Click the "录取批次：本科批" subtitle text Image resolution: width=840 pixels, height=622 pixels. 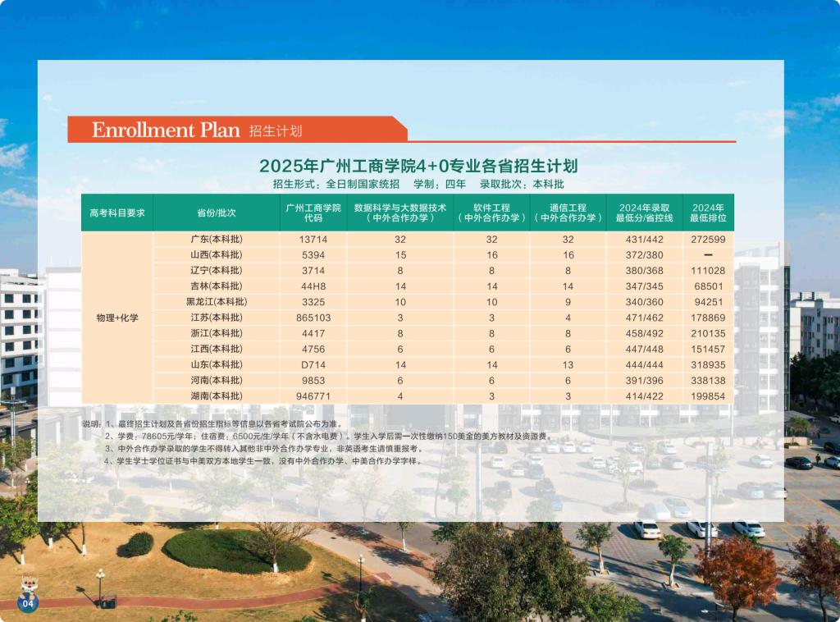521,185
